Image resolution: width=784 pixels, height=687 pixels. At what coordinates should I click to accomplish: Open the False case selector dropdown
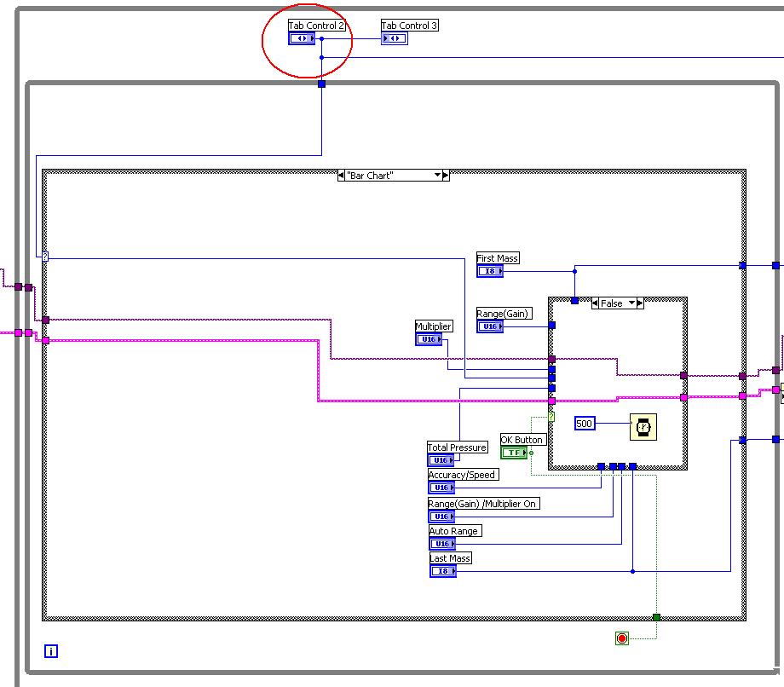point(631,303)
